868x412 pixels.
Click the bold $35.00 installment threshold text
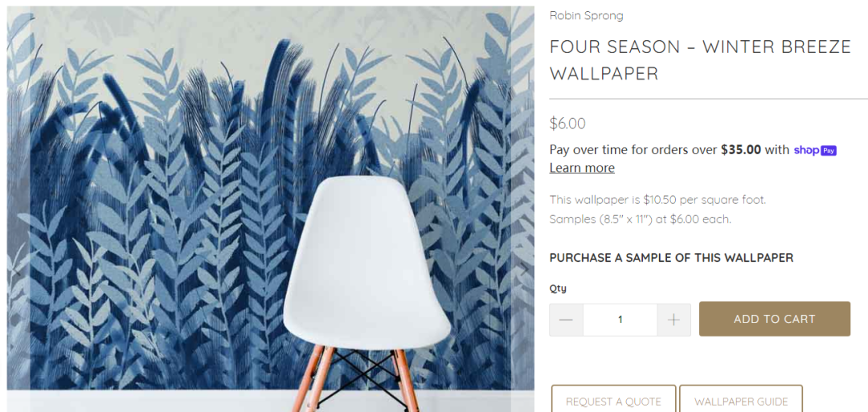coord(741,150)
